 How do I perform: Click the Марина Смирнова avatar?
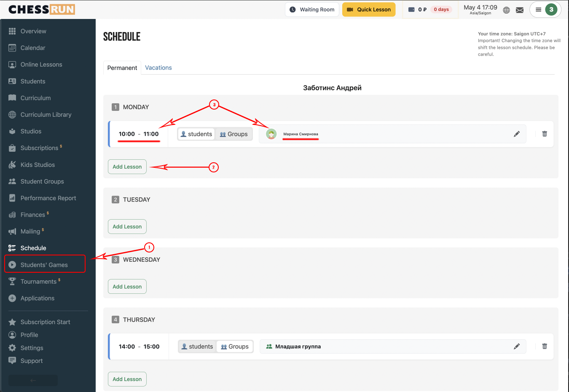coord(271,134)
